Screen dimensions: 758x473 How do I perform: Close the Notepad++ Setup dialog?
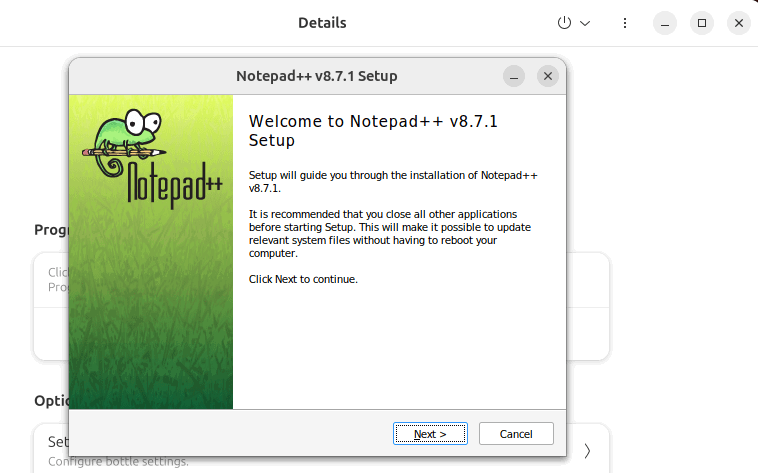point(547,76)
